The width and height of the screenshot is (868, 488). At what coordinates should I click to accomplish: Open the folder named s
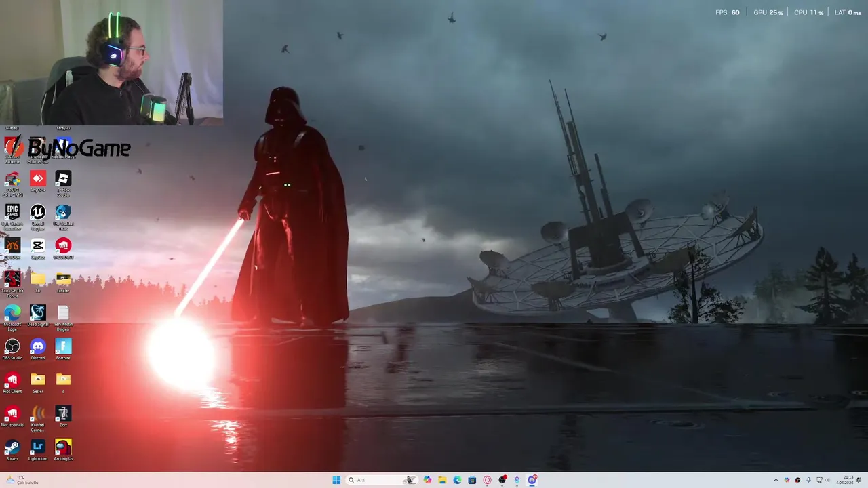63,383
